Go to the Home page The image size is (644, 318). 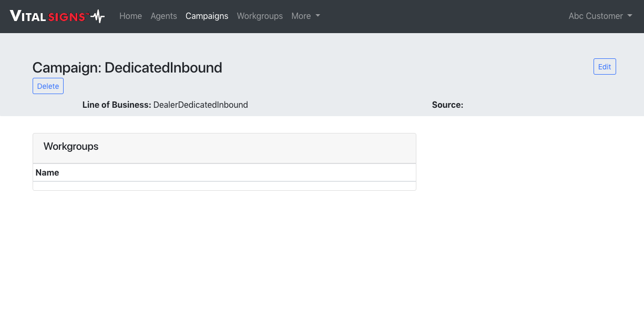(x=130, y=16)
